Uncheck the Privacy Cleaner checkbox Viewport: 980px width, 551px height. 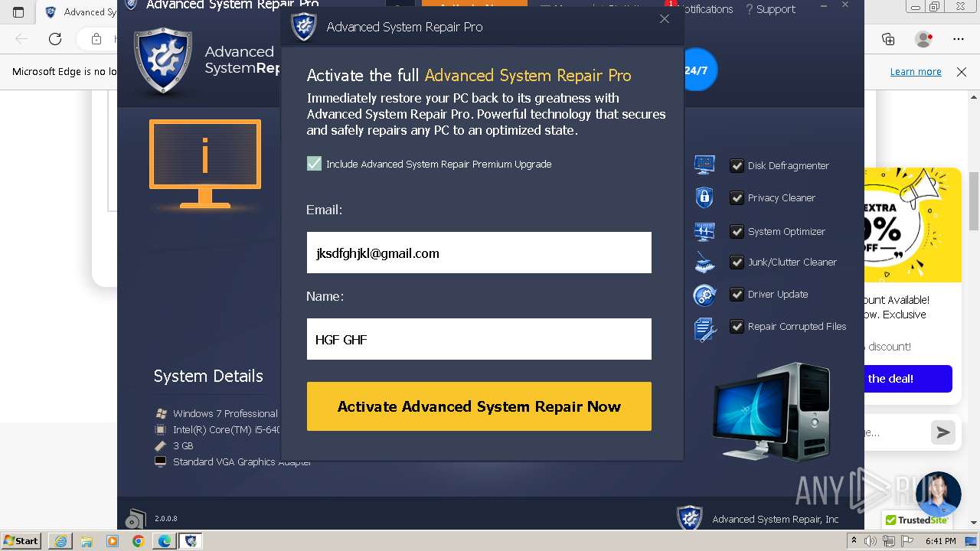(x=737, y=197)
